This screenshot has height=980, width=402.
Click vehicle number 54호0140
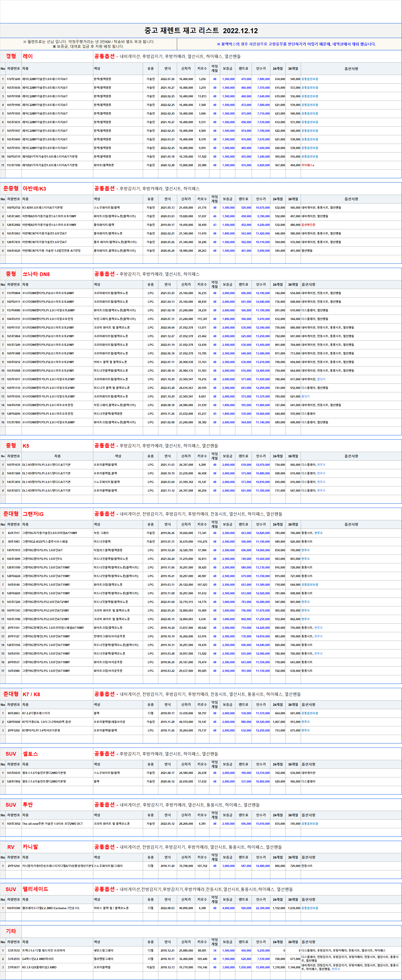pos(13,585)
